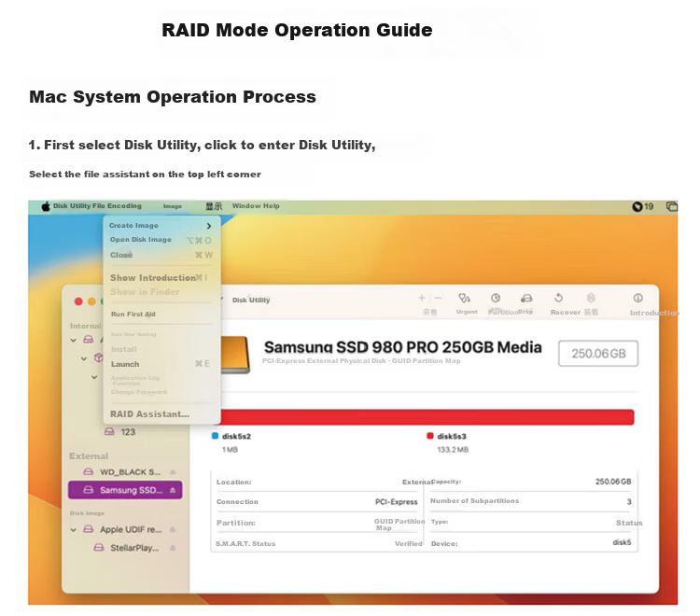Choose Show Introduction menu entry
Viewport: 700px width, 616px height.
pyautogui.click(x=153, y=277)
